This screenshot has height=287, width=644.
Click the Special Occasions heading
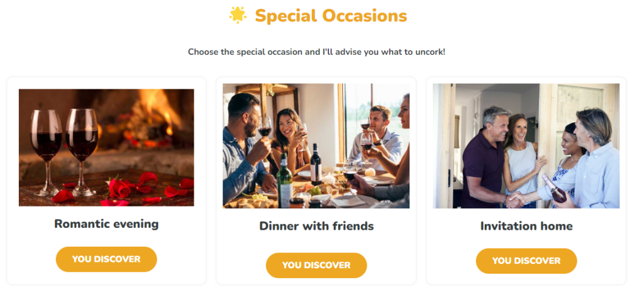331,16
